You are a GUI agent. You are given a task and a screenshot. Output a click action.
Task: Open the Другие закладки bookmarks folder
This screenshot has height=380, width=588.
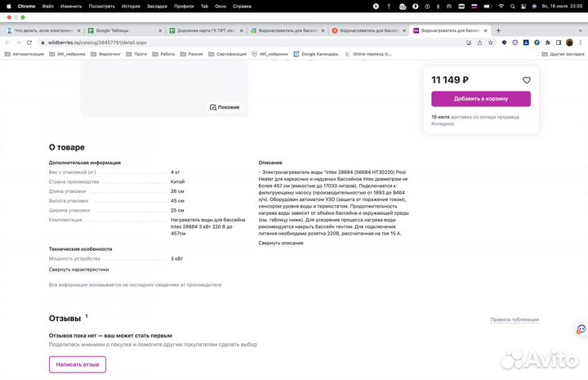(563, 55)
